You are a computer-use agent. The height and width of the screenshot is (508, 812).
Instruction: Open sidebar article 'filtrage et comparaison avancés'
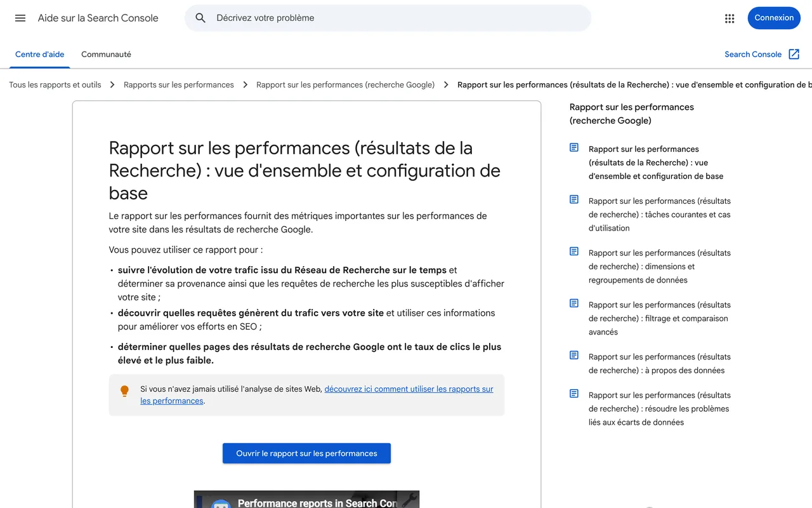pyautogui.click(x=660, y=319)
